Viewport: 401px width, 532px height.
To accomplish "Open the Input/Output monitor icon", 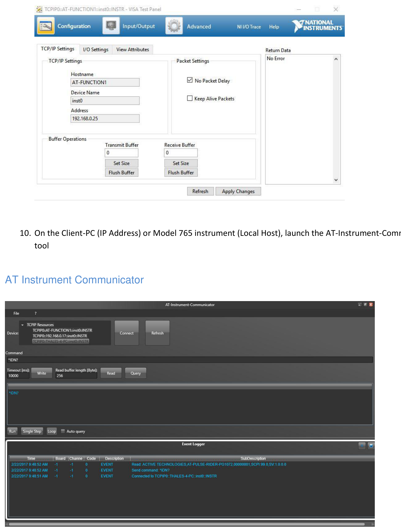I will click(111, 26).
